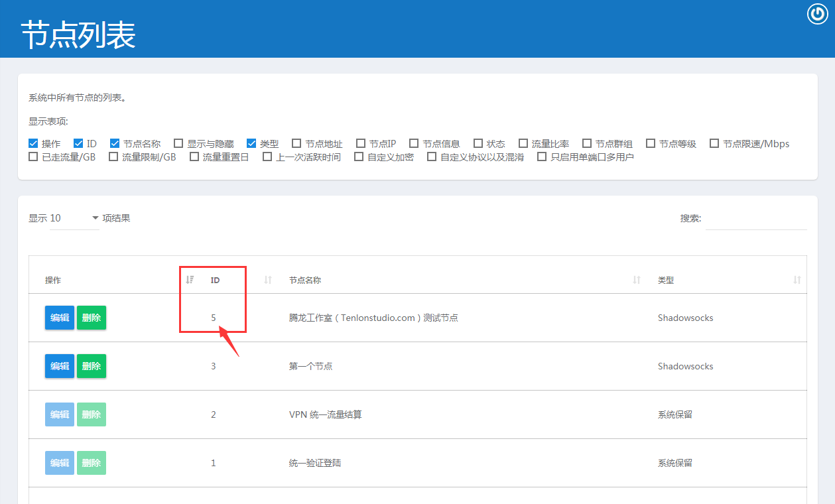The height and width of the screenshot is (504, 835).
Task: Click 编辑 button for node ID 5
Action: click(59, 317)
